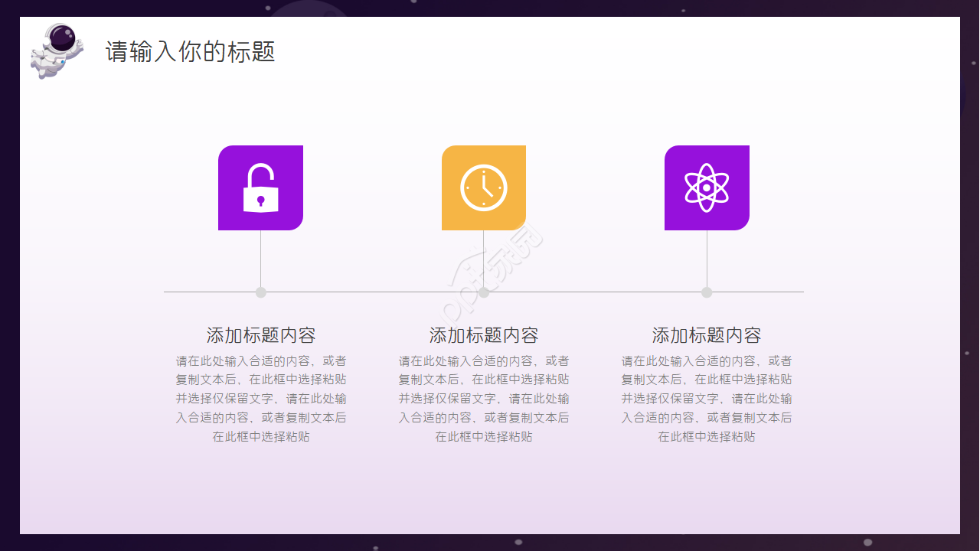This screenshot has height=551, width=980.
Task: Click the timeline dot below the clock
Action: [484, 292]
